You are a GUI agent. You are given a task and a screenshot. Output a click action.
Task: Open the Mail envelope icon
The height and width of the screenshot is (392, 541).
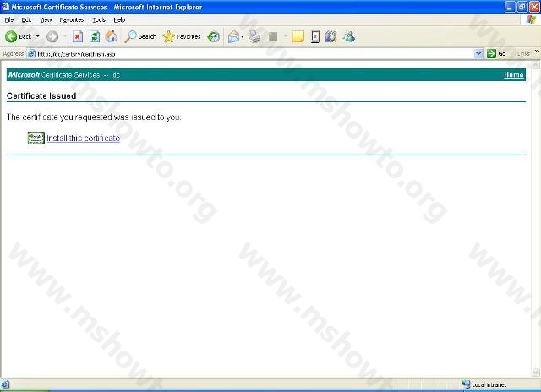point(233,36)
